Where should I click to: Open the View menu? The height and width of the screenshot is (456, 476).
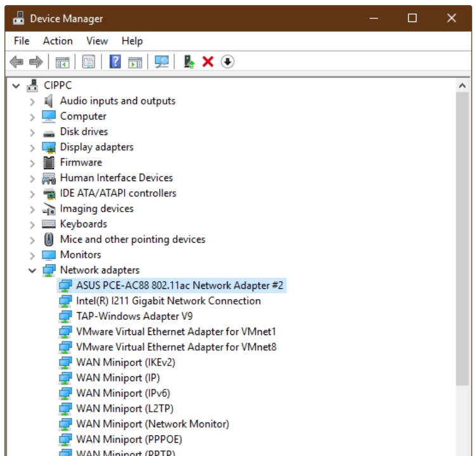97,41
